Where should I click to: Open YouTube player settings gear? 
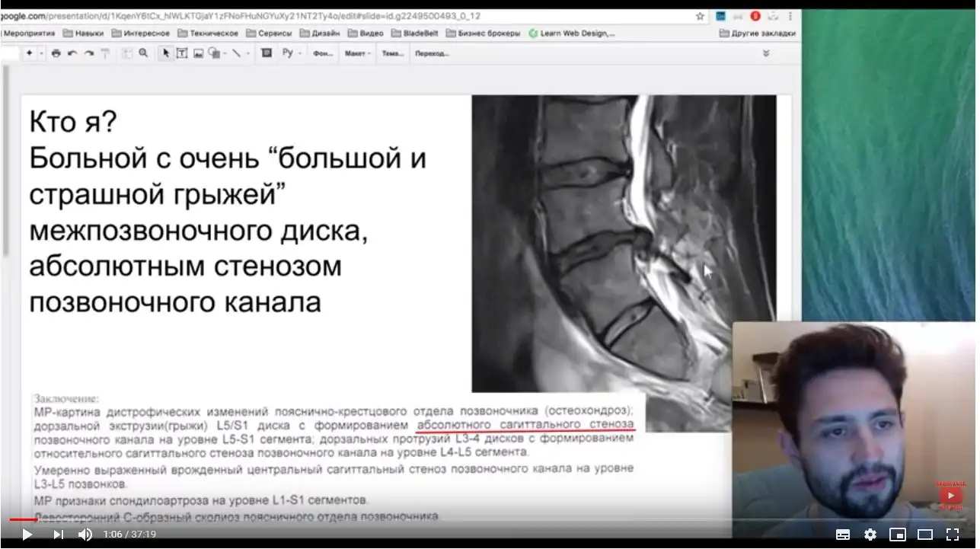point(870,535)
